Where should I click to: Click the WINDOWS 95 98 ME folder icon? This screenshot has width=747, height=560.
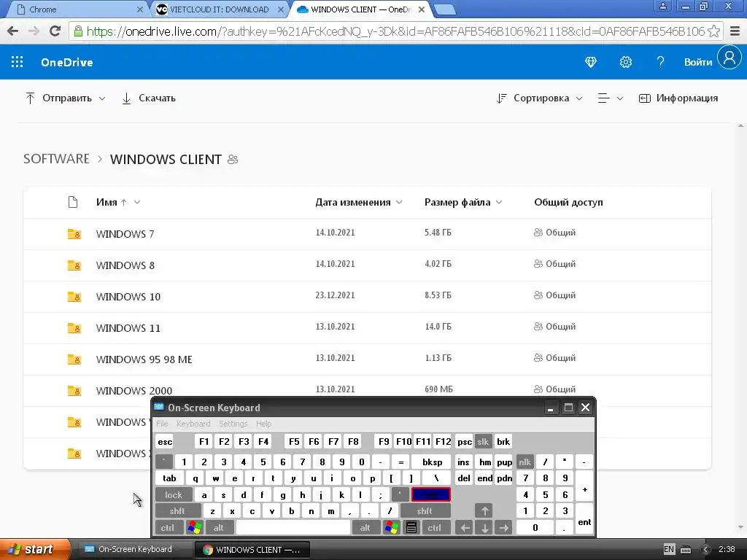(74, 359)
